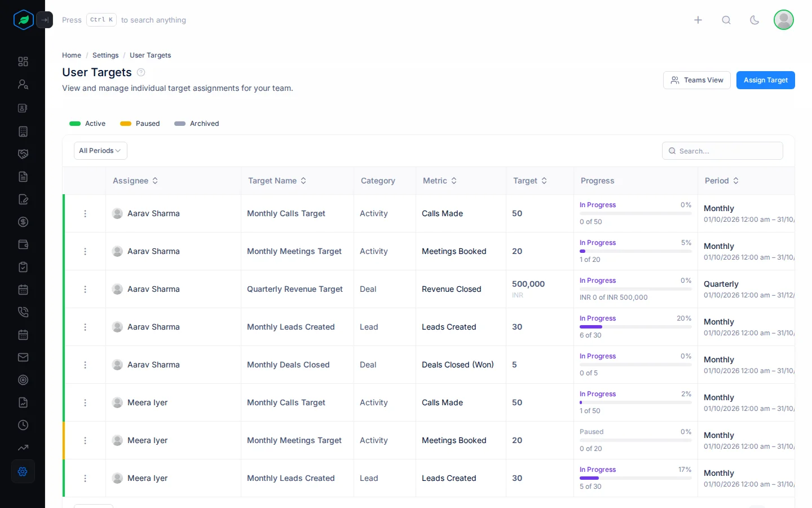Open the handshake deals icon in sidebar
This screenshot has width=812, height=508.
point(23,154)
